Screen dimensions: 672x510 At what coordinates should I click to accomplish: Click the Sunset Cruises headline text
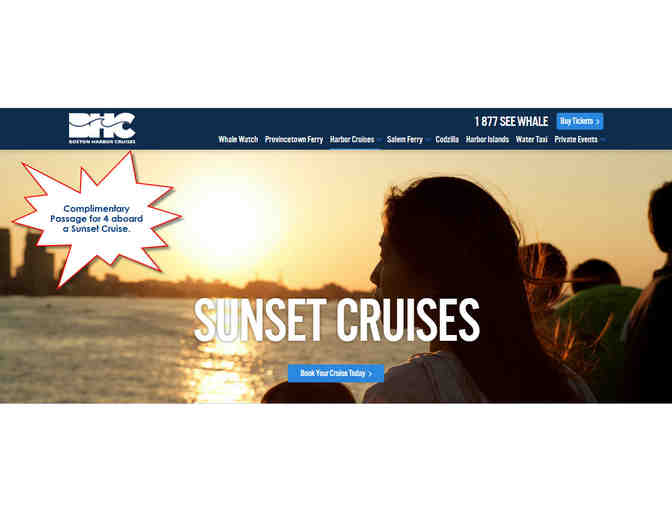click(336, 320)
